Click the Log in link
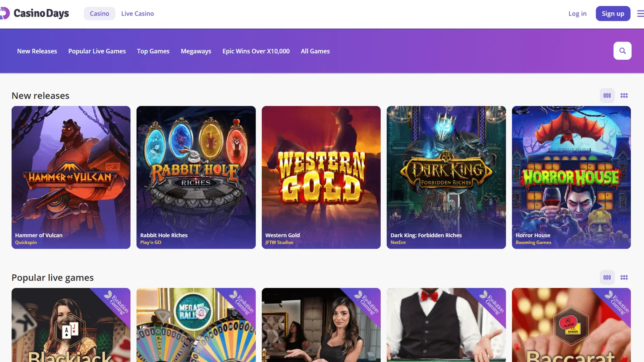644x362 pixels. click(577, 14)
